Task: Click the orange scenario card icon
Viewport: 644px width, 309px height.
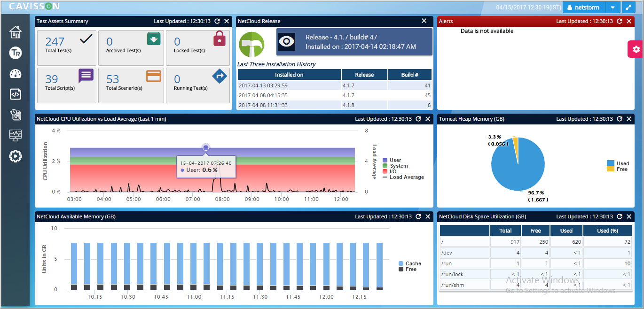Action: pyautogui.click(x=154, y=76)
